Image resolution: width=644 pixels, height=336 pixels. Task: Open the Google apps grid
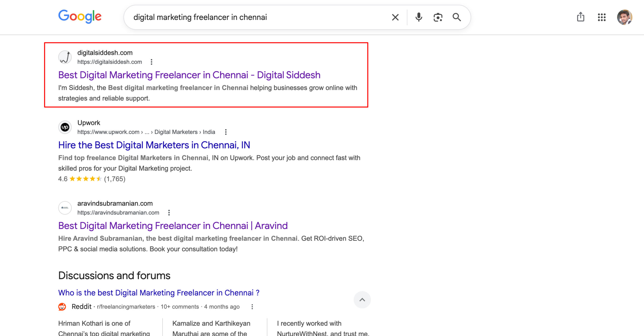tap(602, 17)
